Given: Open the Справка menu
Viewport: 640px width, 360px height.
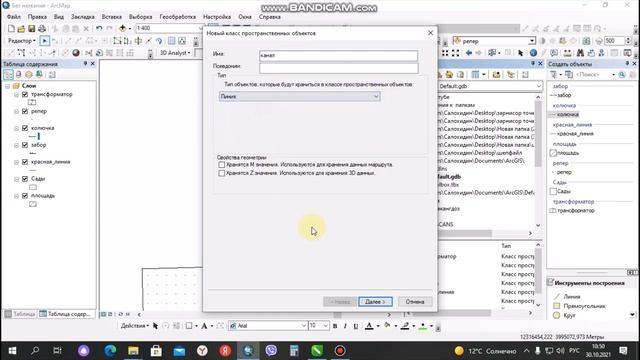Looking at the screenshot, I should click(x=270, y=17).
